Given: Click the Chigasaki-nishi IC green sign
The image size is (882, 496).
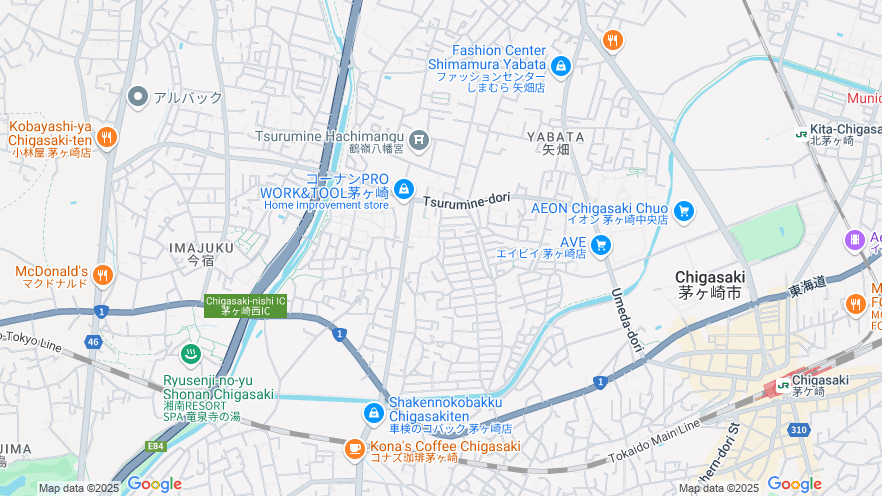Looking at the screenshot, I should click(x=245, y=306).
